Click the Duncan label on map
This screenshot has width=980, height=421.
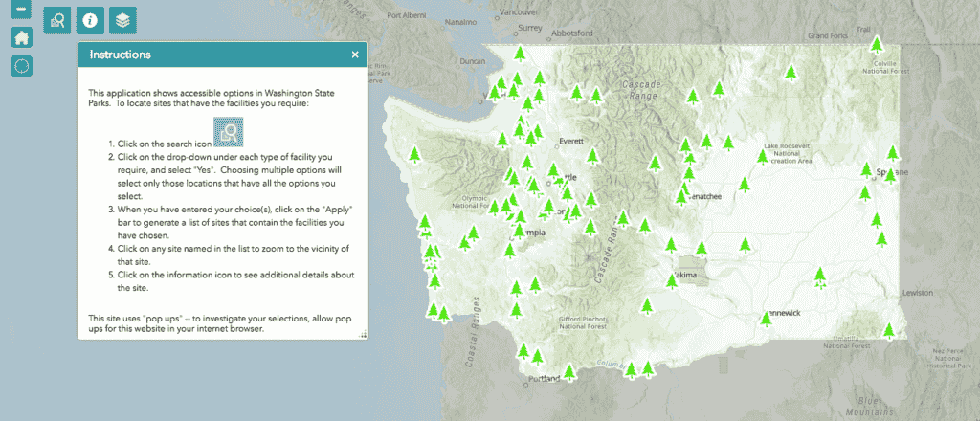[x=472, y=61]
